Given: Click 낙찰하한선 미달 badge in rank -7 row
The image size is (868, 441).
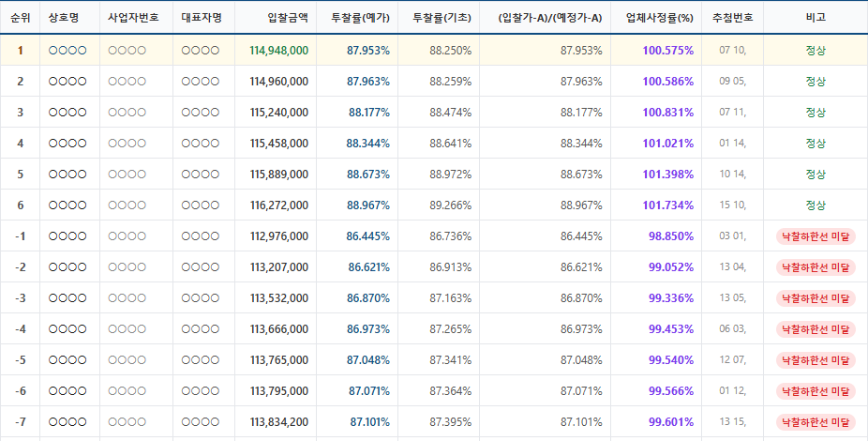Looking at the screenshot, I should [x=816, y=423].
